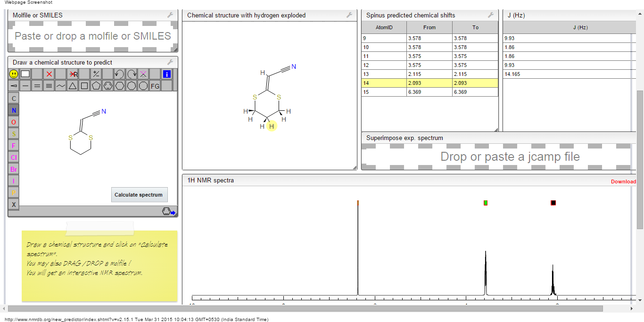Select the FG functional group tool
644x322 pixels.
[155, 86]
